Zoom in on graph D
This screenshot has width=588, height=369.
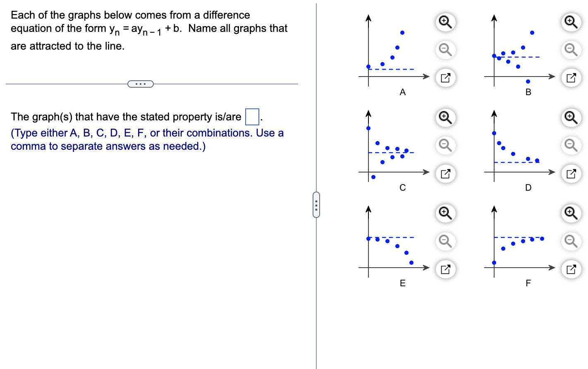tap(571, 118)
